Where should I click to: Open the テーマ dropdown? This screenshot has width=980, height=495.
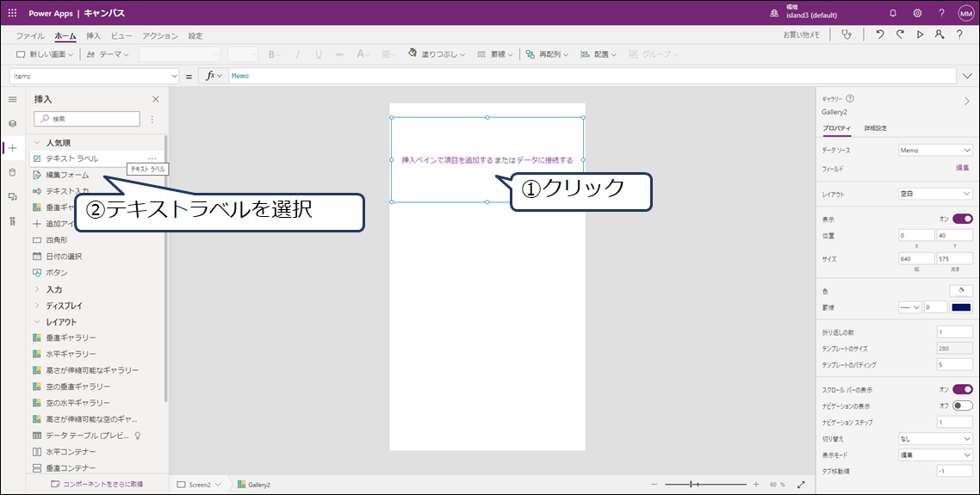(x=108, y=54)
